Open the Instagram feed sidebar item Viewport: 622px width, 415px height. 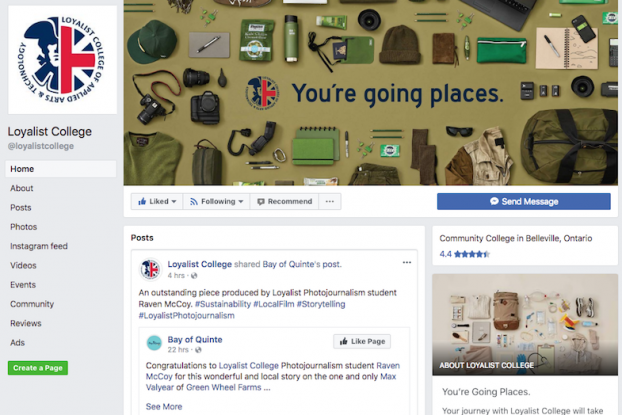click(x=39, y=246)
